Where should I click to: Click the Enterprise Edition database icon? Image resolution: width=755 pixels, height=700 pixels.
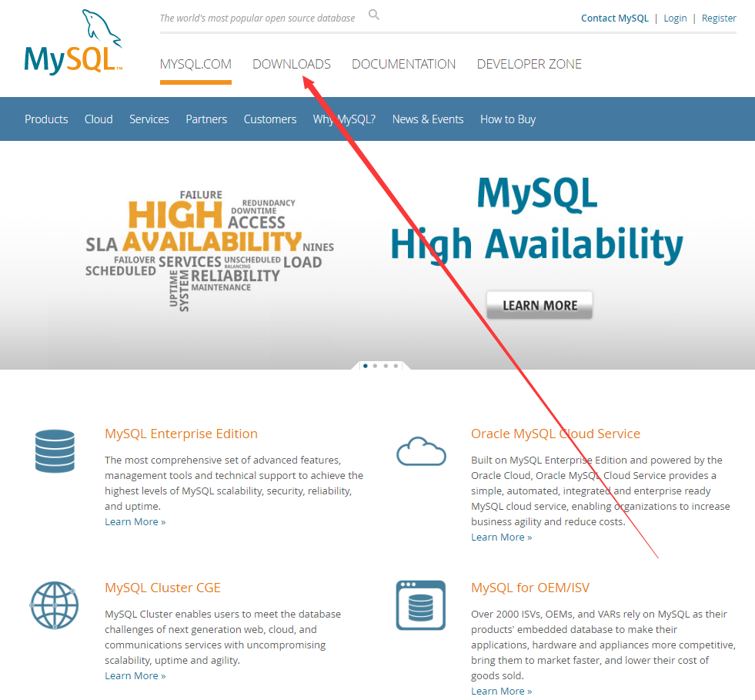point(55,451)
